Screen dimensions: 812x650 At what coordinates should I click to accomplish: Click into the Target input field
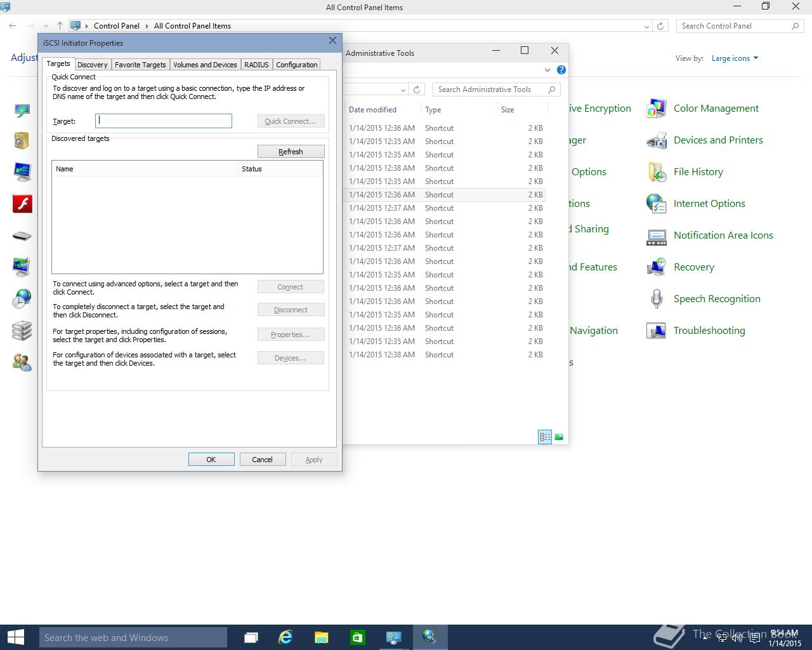click(164, 121)
